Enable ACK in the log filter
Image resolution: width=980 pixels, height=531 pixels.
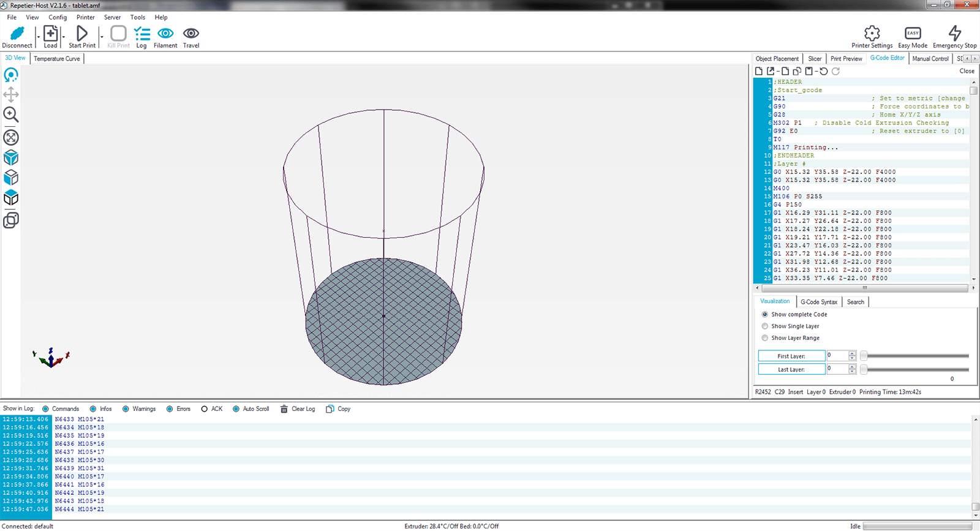point(205,409)
